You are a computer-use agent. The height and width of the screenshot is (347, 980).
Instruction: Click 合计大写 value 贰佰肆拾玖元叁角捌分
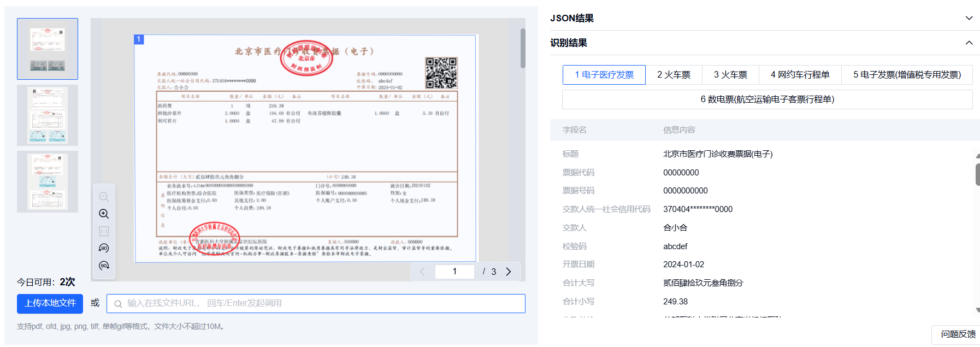tap(703, 283)
